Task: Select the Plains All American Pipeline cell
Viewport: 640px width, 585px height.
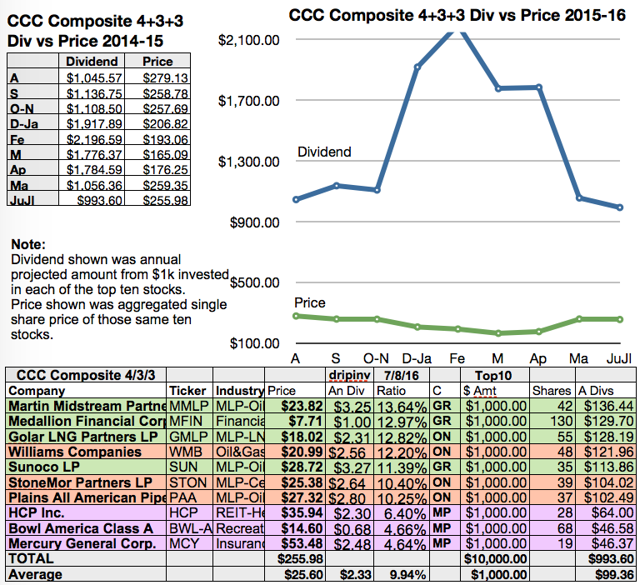Action: point(86,498)
